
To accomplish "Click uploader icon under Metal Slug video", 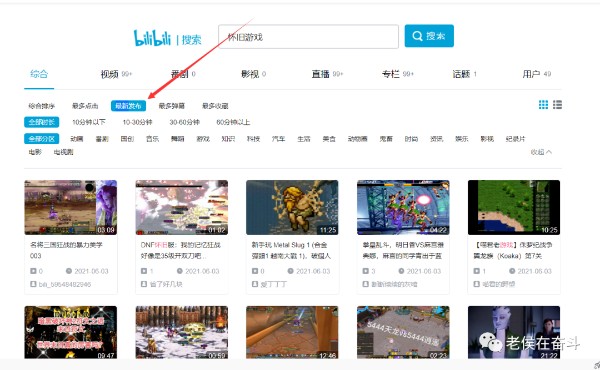I will point(255,284).
